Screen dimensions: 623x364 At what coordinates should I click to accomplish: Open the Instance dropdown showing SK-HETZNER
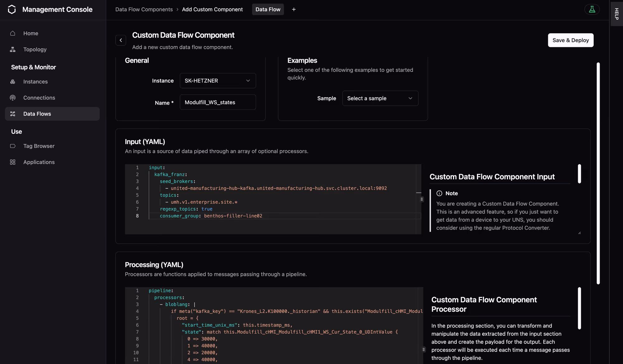pos(217,81)
